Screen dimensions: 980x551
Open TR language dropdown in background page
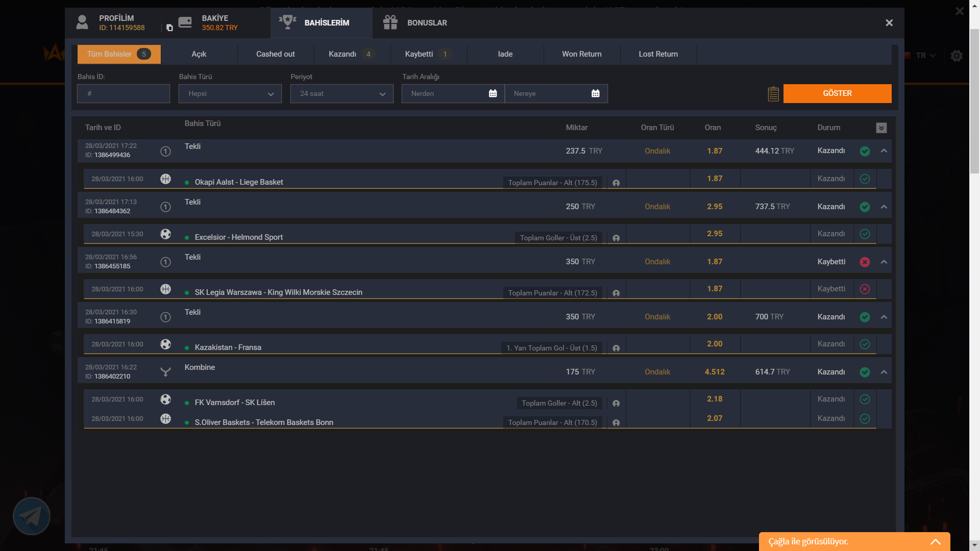925,56
